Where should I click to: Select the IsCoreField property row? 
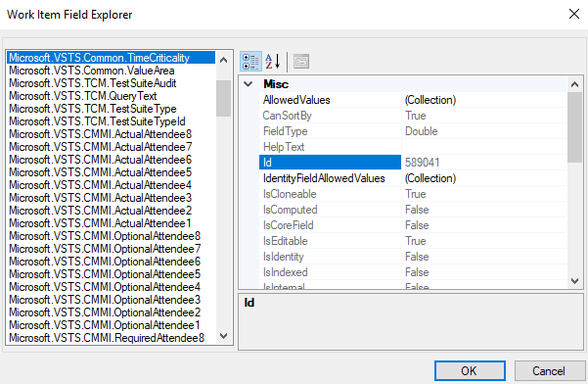point(413,225)
